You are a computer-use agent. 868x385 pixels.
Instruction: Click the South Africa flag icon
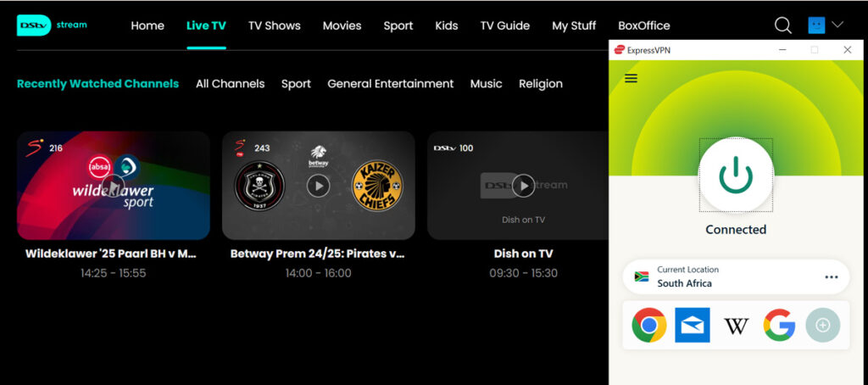click(642, 276)
